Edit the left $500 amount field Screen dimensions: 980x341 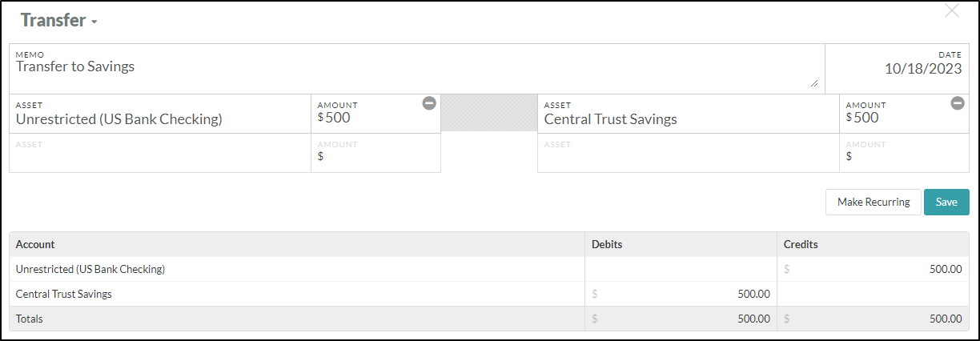[376, 114]
